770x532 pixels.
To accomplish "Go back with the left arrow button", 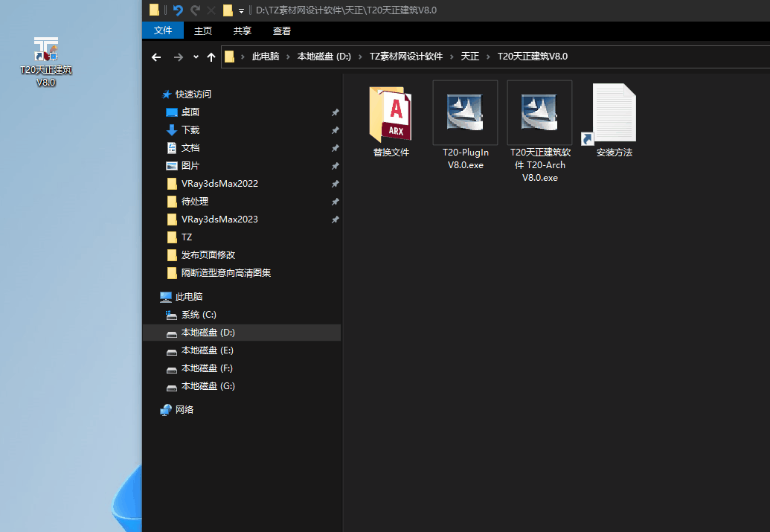I will click(x=156, y=57).
